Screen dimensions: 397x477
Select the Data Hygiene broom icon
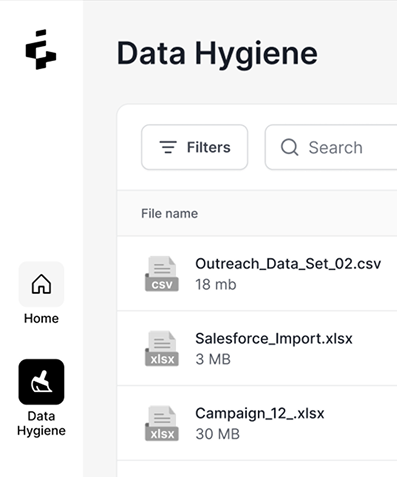(41, 382)
